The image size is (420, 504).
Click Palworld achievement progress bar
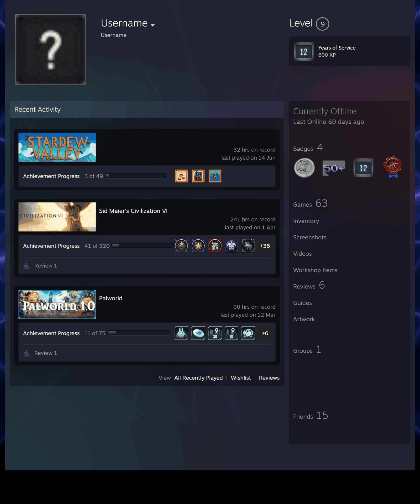tap(138, 333)
